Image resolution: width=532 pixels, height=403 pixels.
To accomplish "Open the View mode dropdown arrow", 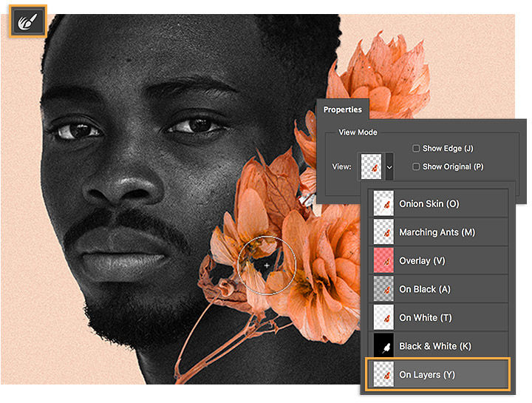I will pyautogui.click(x=389, y=166).
